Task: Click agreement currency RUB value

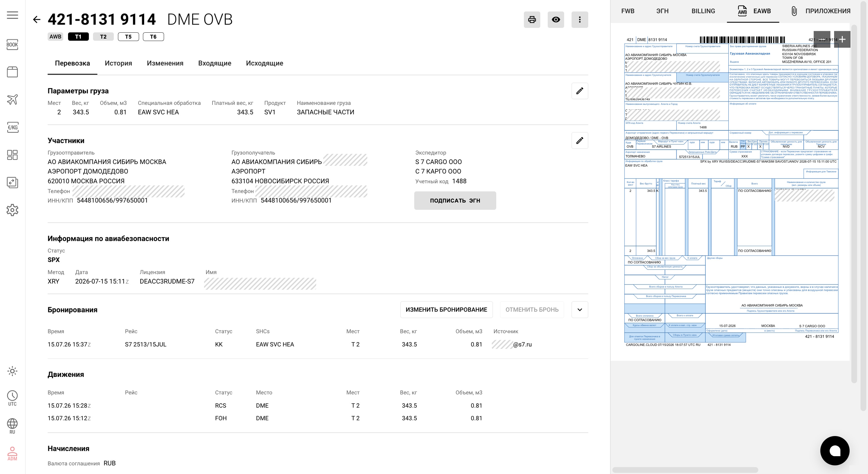Action: (x=110, y=463)
